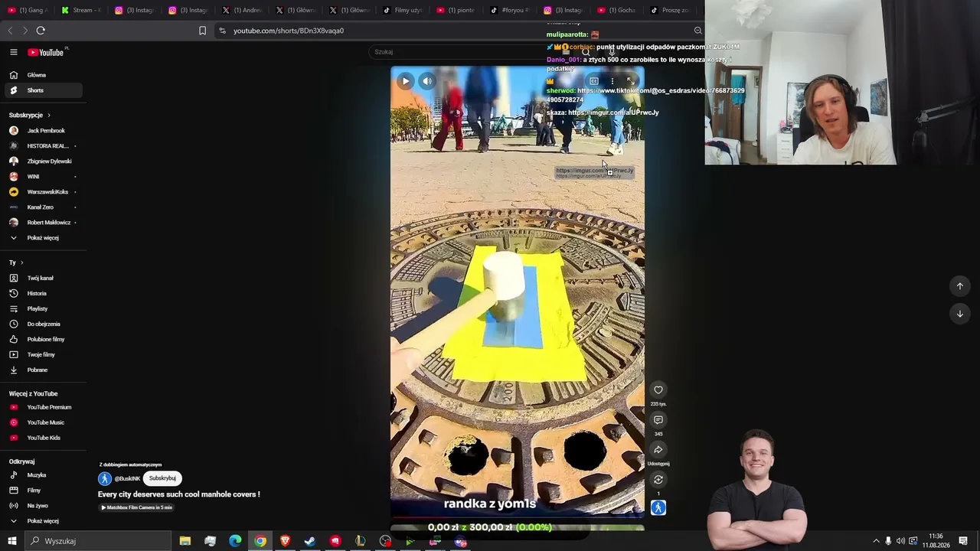Browse the Na żywo live category
This screenshot has height=551, width=980.
pos(43,506)
